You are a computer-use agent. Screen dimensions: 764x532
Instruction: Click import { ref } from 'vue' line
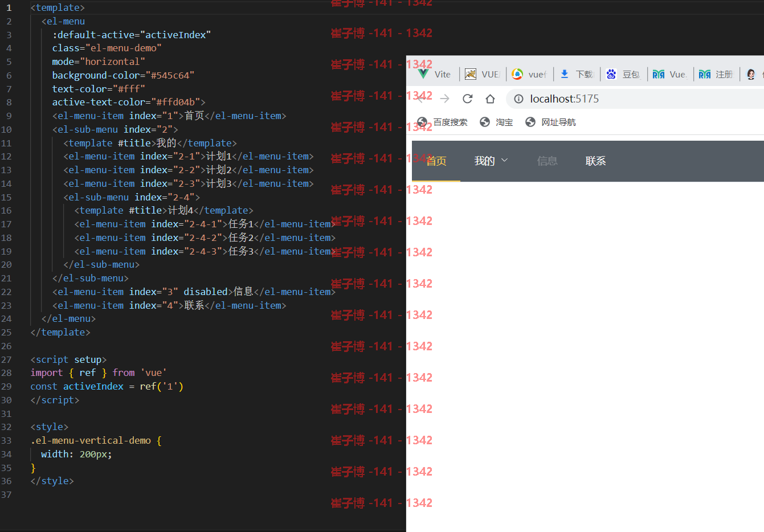99,373
